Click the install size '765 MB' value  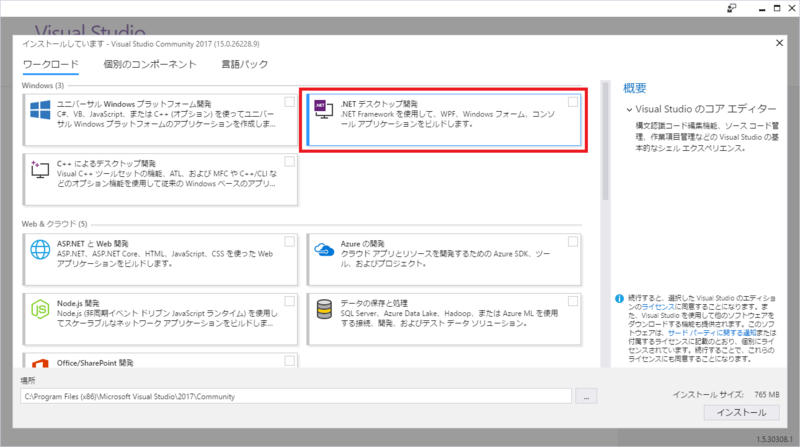[767, 395]
